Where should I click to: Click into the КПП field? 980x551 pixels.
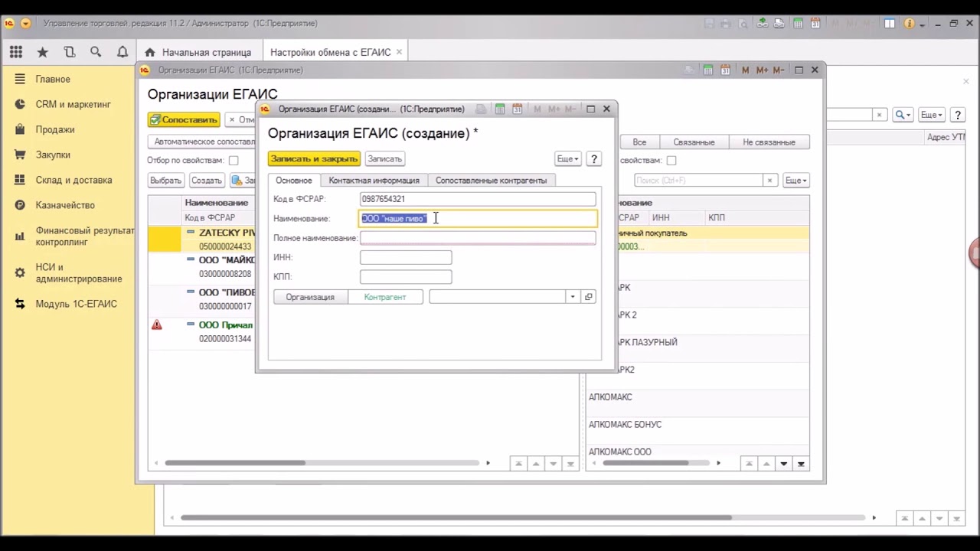406,277
